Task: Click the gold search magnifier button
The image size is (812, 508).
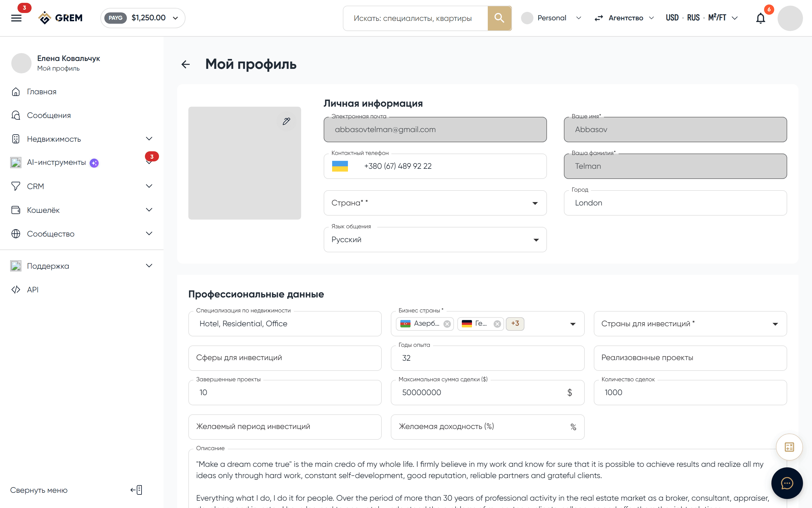Action: tap(499, 18)
